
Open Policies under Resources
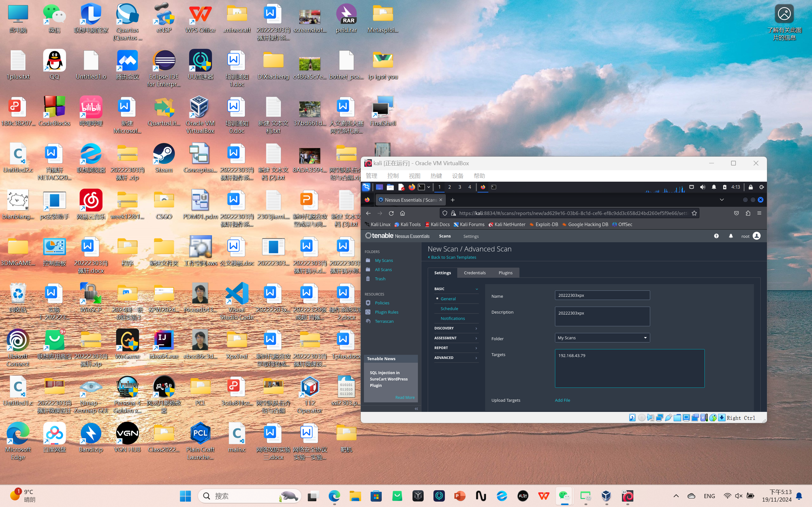click(x=382, y=303)
